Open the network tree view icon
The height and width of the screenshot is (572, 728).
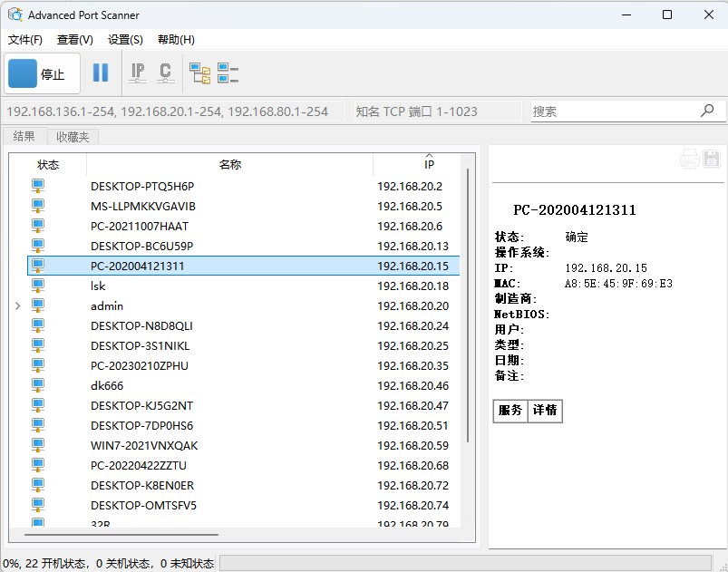199,73
